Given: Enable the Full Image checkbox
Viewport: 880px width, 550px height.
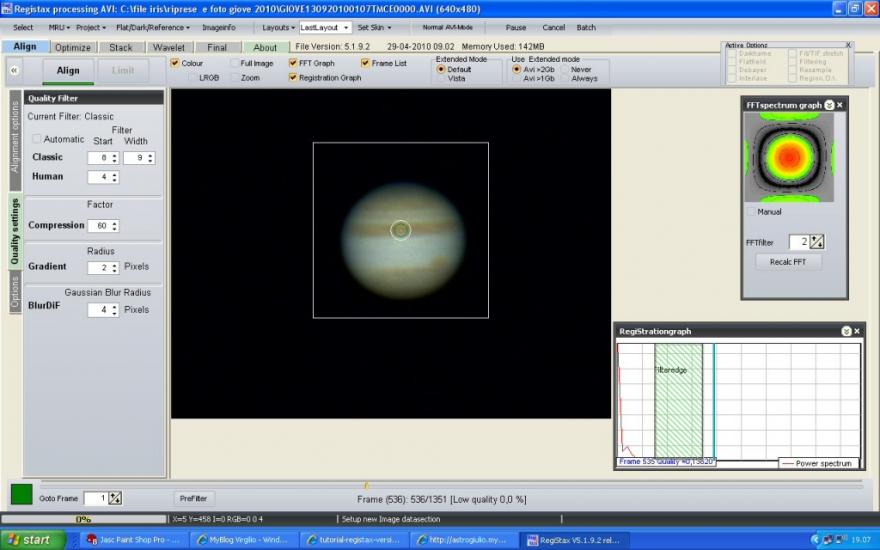Looking at the screenshot, I should point(235,63).
